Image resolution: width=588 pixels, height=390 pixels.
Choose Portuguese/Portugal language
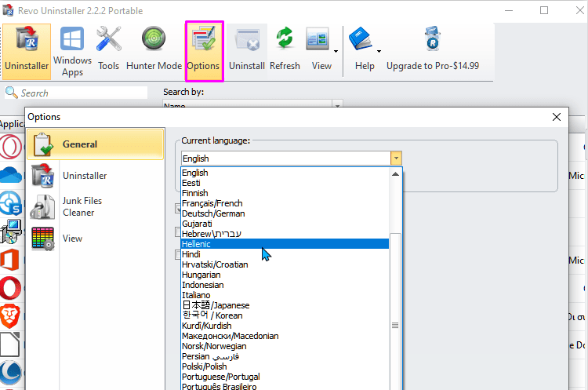(x=285, y=377)
